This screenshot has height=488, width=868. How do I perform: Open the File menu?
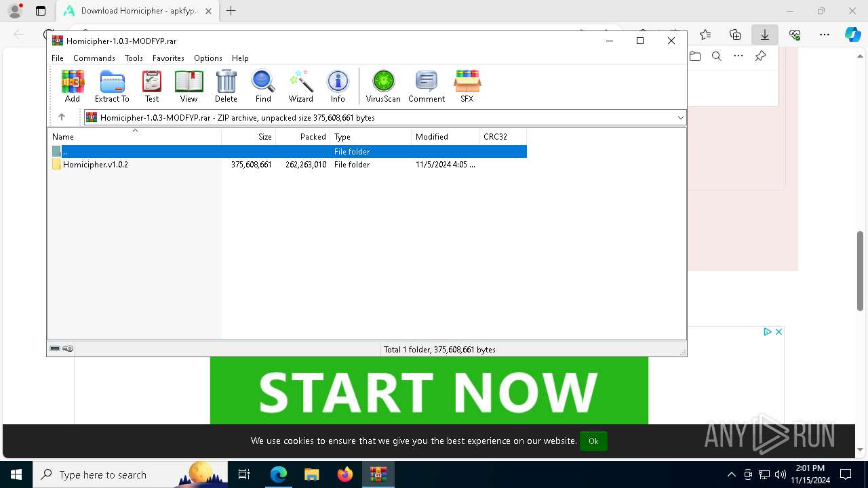coord(58,58)
